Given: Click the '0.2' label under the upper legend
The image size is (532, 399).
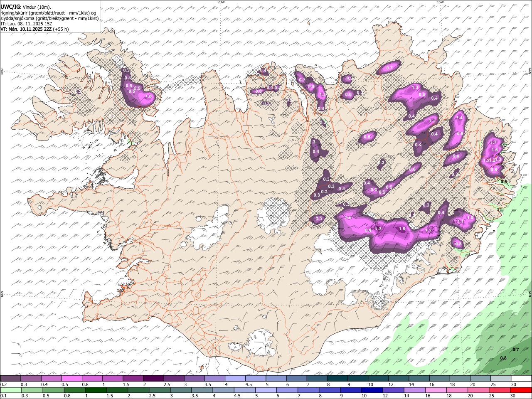Looking at the screenshot, I should point(4,384).
